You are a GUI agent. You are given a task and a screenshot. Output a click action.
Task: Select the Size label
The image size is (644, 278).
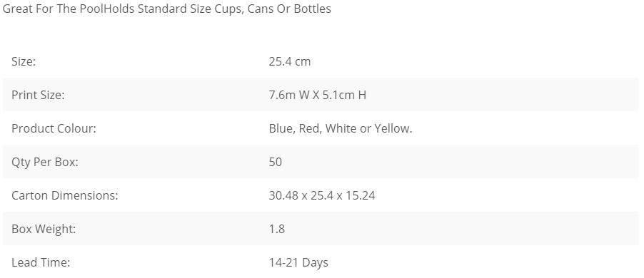click(x=24, y=61)
